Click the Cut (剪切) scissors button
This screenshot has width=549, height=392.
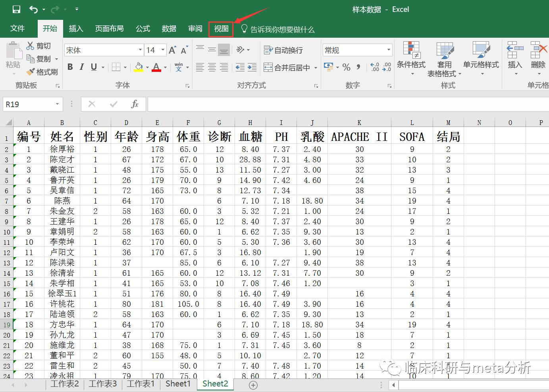click(39, 46)
